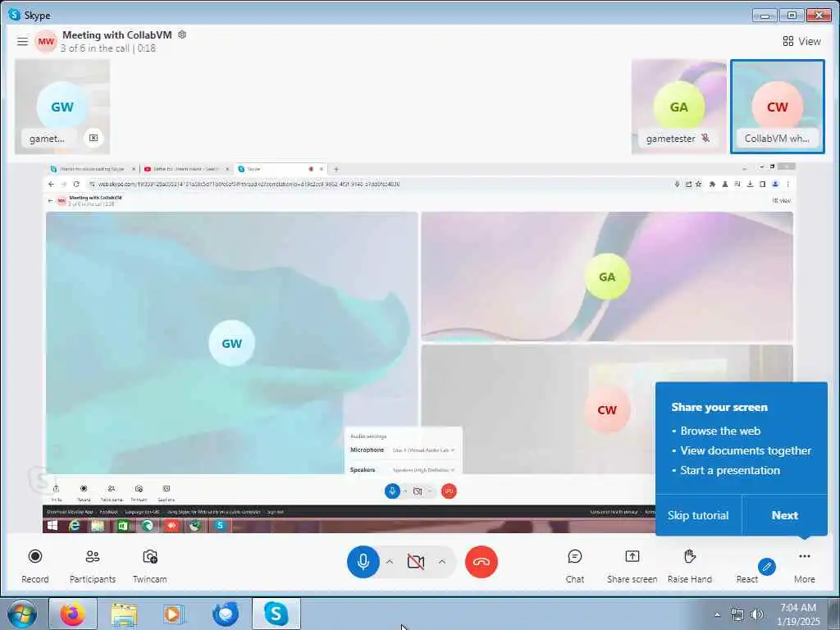This screenshot has height=630, width=840.
Task: Raise Hand in the meeting
Action: 689,565
